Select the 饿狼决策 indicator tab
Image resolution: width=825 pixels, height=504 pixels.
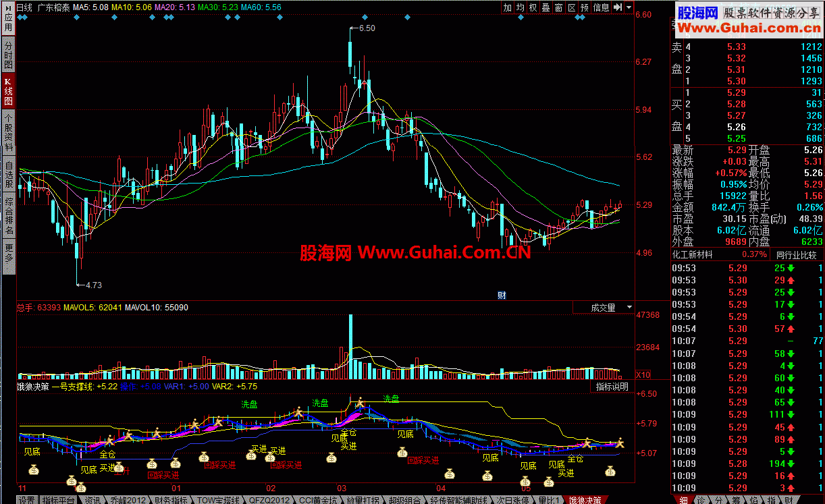click(585, 499)
